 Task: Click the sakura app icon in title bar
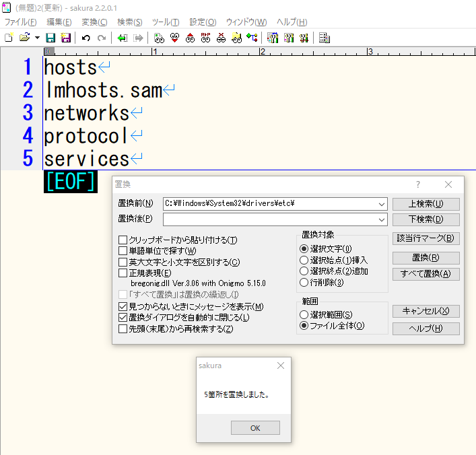point(6,7)
